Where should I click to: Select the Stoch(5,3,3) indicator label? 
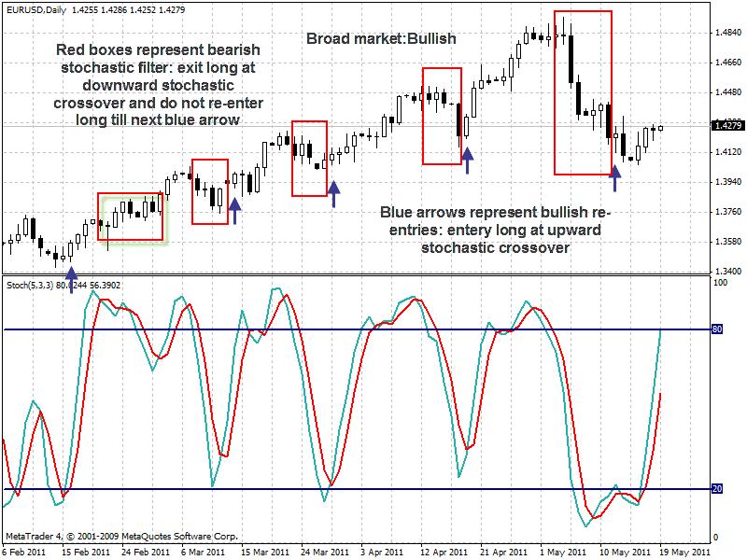coord(31,285)
